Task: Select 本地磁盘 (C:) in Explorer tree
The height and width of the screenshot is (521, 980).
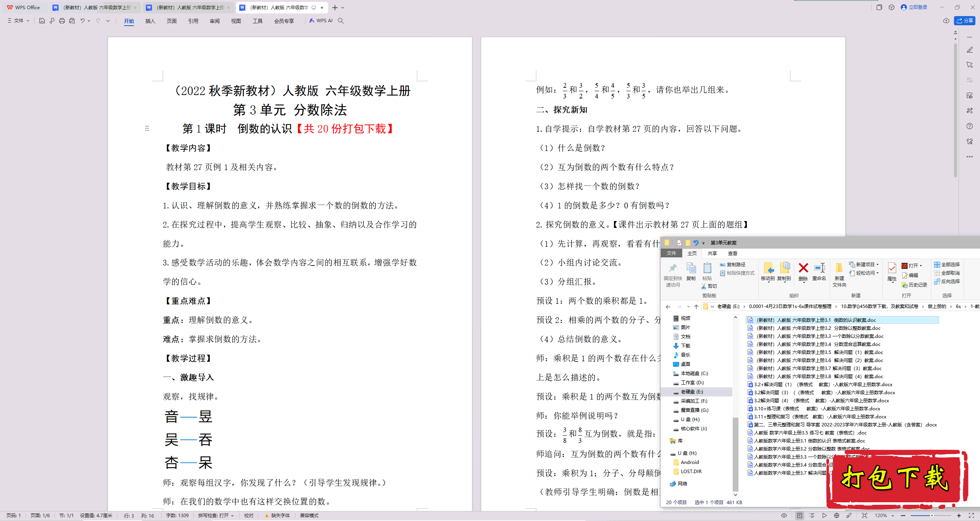Action: click(x=694, y=373)
